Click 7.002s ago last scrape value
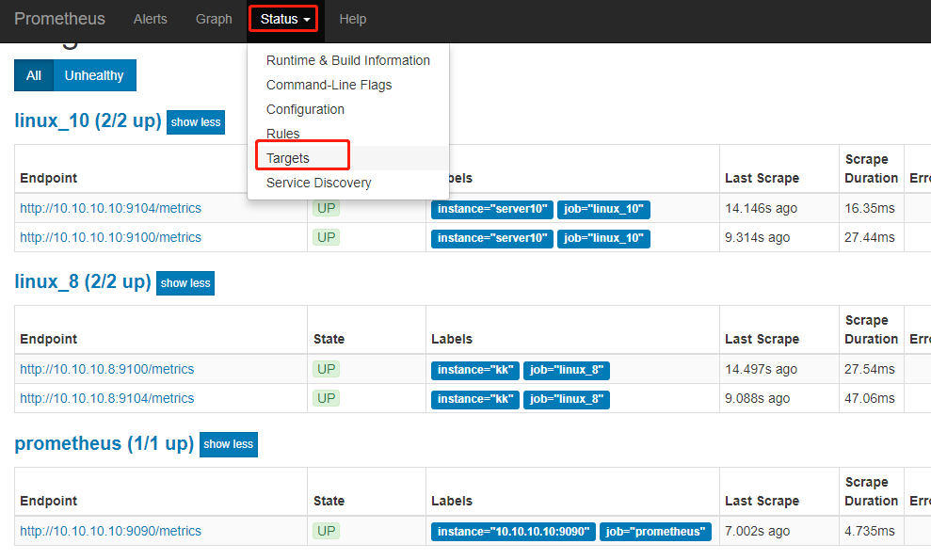The image size is (931, 560). click(757, 531)
